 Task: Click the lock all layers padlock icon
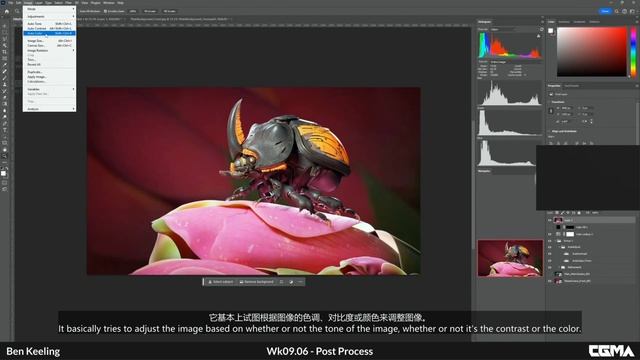tap(579, 213)
